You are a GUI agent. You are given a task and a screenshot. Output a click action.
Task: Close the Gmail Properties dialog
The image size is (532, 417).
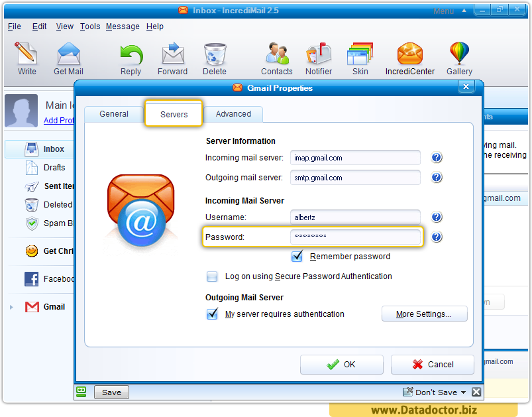[466, 87]
